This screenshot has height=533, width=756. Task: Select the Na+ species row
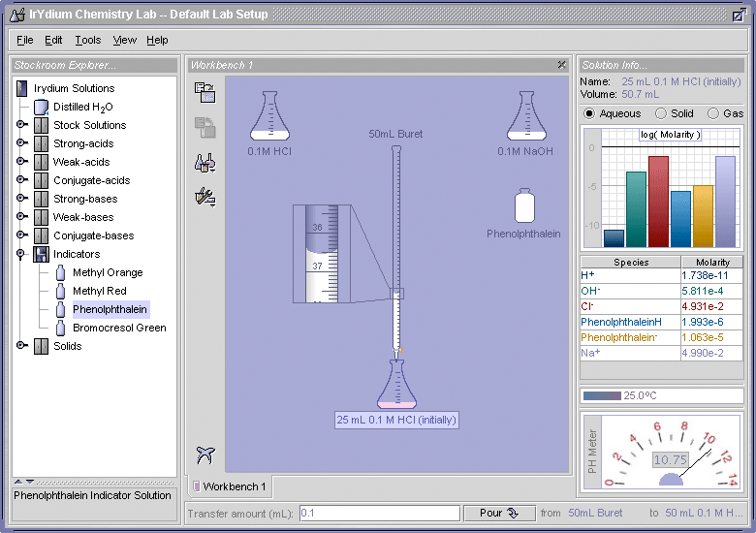[661, 353]
